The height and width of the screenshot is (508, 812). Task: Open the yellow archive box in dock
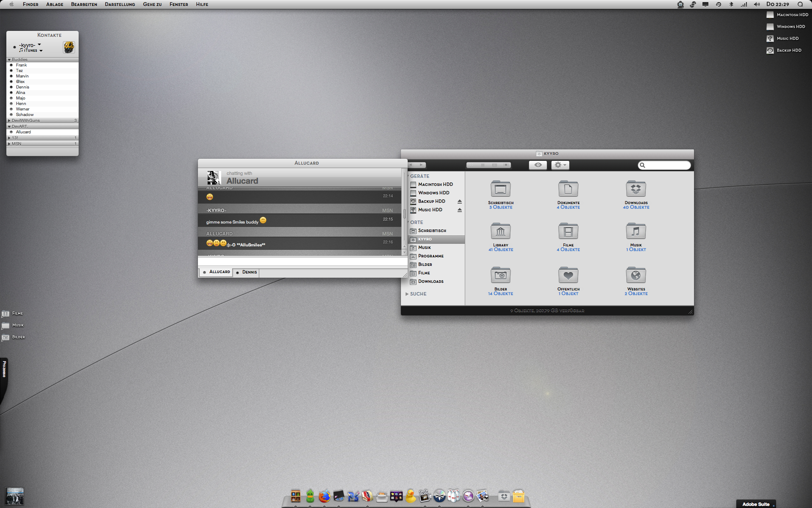(x=518, y=496)
